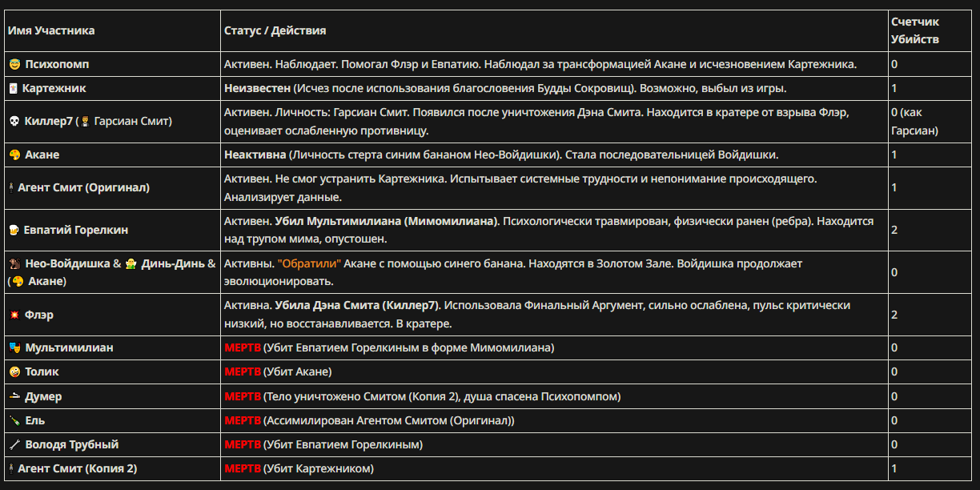
Task: Select the name 'Агент Смит (Копия 2)'
Action: [77, 468]
